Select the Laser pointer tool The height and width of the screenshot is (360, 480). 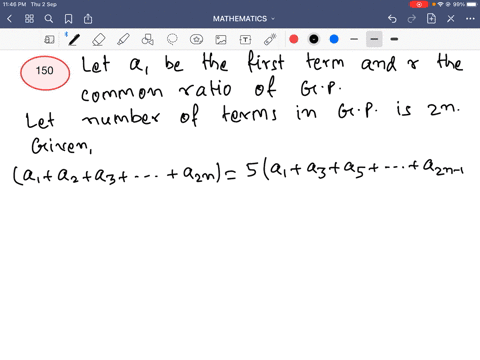pos(270,39)
